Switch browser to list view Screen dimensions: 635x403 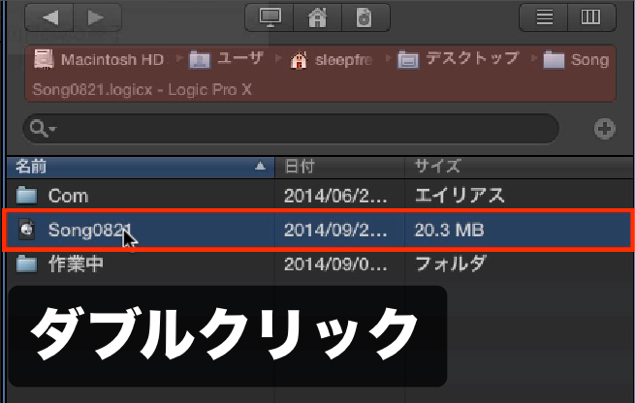pos(544,17)
